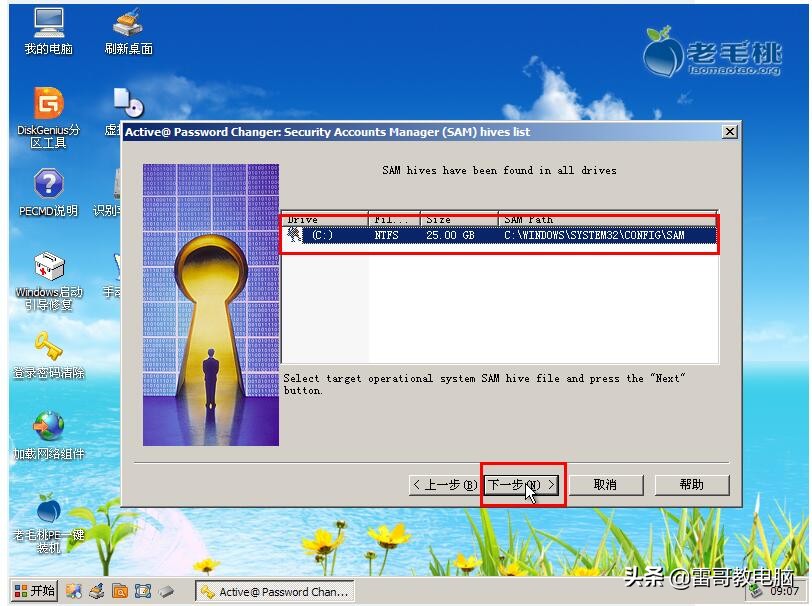The image size is (812, 606).
Task: Click the drive icon in the C: row
Action: pyautogui.click(x=294, y=235)
